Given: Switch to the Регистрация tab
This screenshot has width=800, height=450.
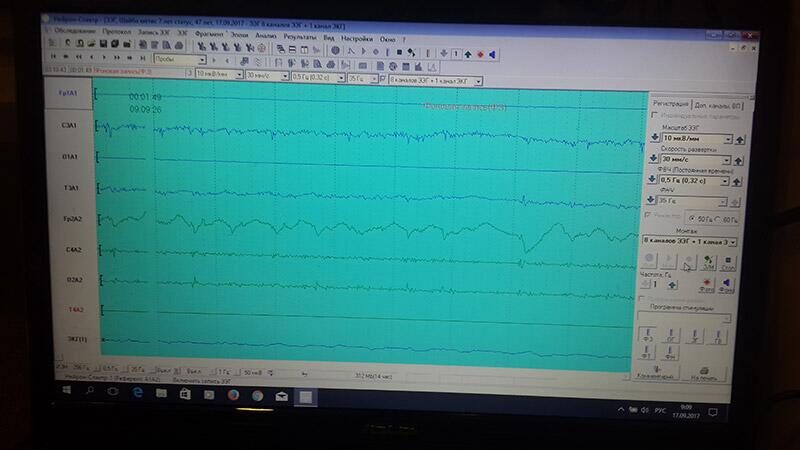Looking at the screenshot, I should click(x=670, y=103).
